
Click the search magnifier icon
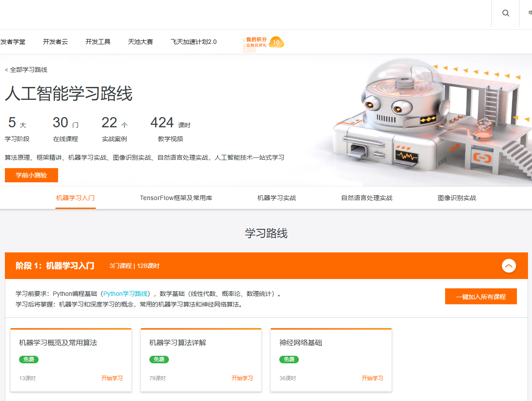coord(505,13)
